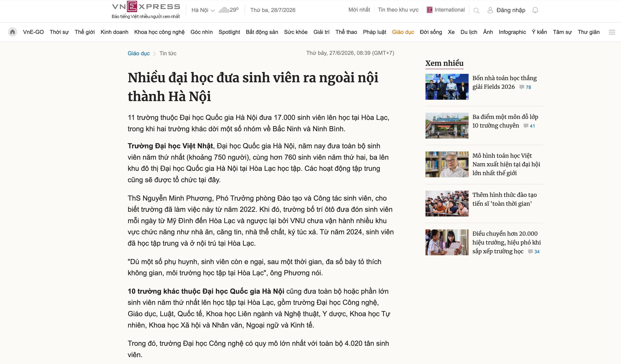The width and height of the screenshot is (621, 364).
Task: Open article Ba điểm một môn đỗ lớp 10
Action: tap(505, 121)
